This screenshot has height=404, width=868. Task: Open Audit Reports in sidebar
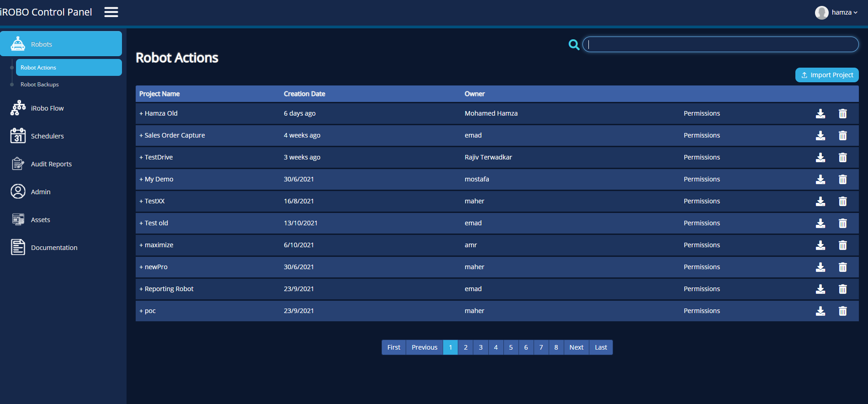tap(51, 164)
